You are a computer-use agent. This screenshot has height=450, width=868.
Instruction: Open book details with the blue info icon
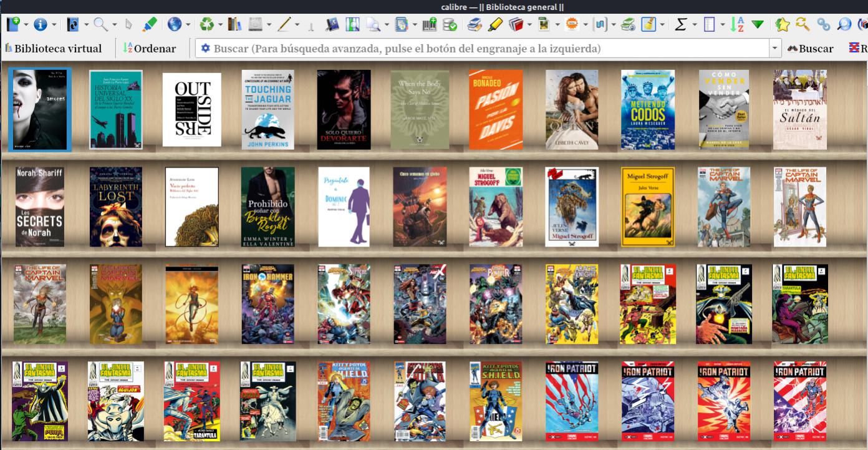coord(41,24)
